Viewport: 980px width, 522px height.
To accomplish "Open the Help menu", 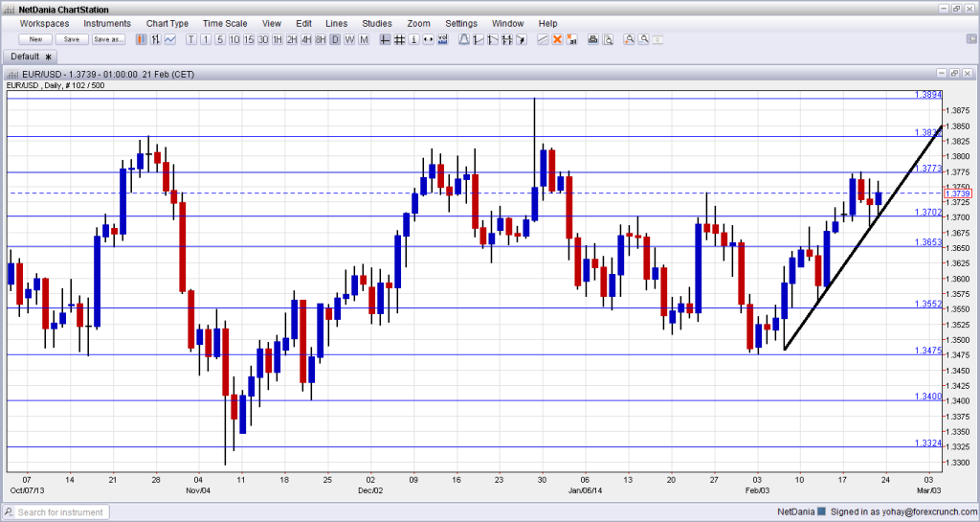I will [547, 23].
